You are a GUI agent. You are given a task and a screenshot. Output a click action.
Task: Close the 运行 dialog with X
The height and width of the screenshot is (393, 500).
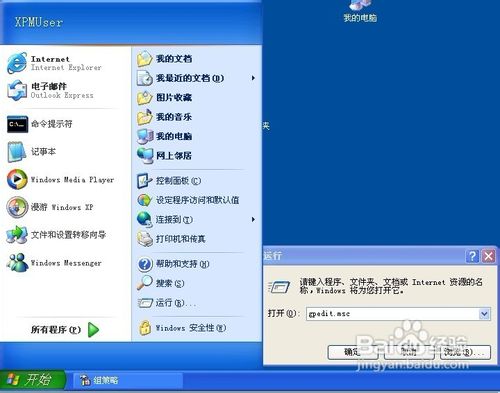click(x=488, y=256)
